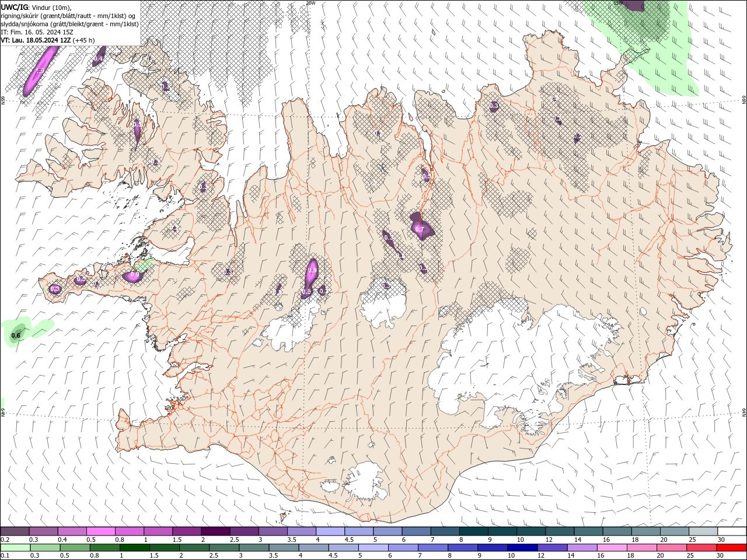The image size is (747, 560).
Task: Click the red-pink swatch labeled 25 in lower legend
Action: click(701, 548)
